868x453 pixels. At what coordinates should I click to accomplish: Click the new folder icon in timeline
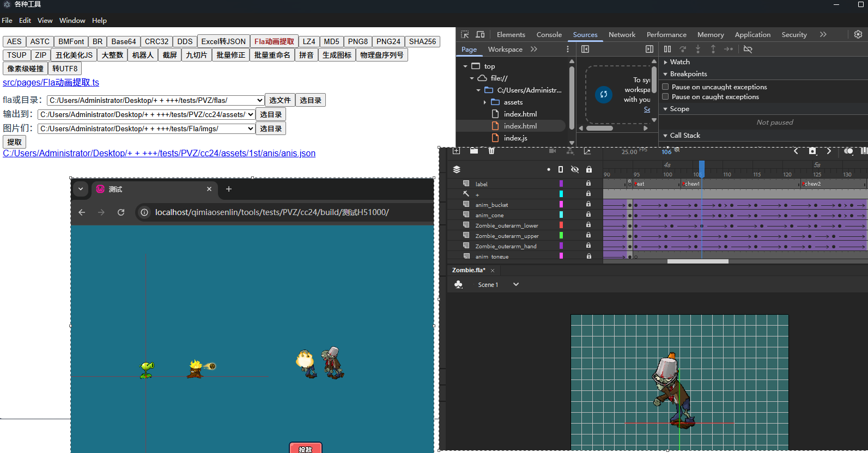pos(474,151)
